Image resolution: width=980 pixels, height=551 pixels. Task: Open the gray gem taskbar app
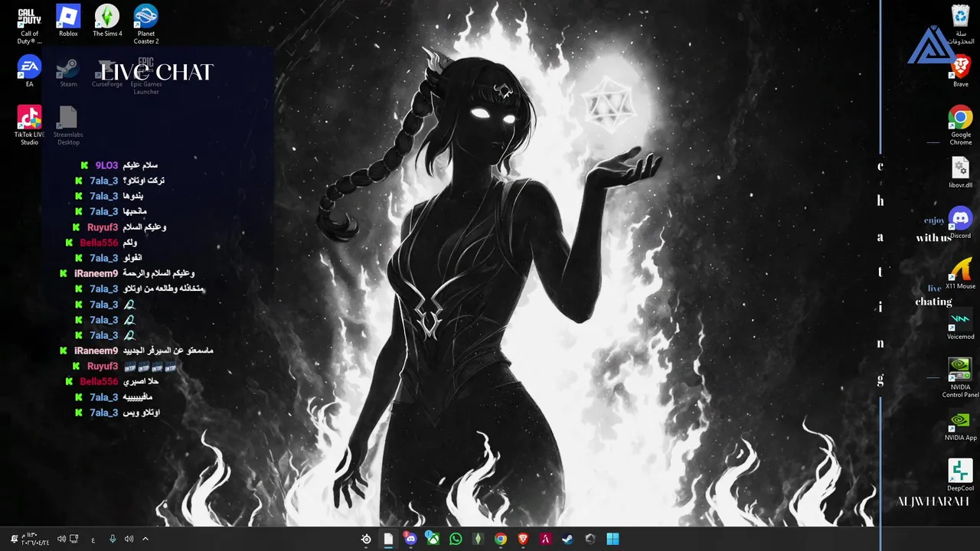click(590, 539)
